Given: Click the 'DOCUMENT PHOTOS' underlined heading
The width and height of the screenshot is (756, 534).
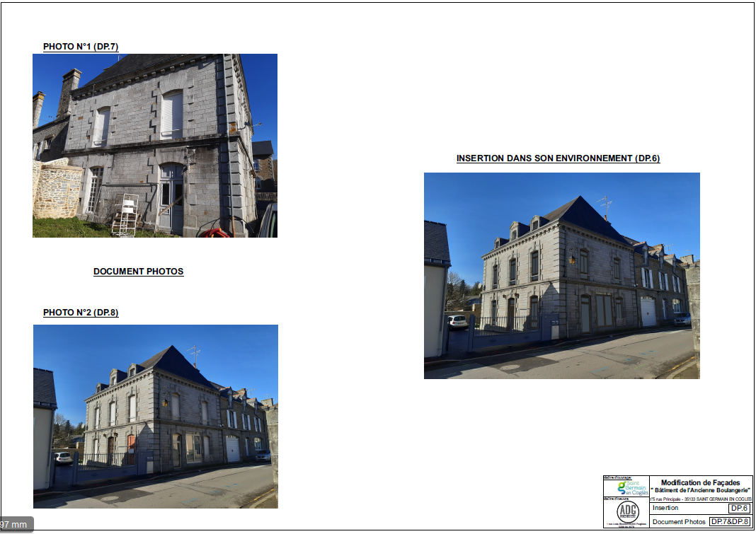Looking at the screenshot, I should click(x=138, y=272).
